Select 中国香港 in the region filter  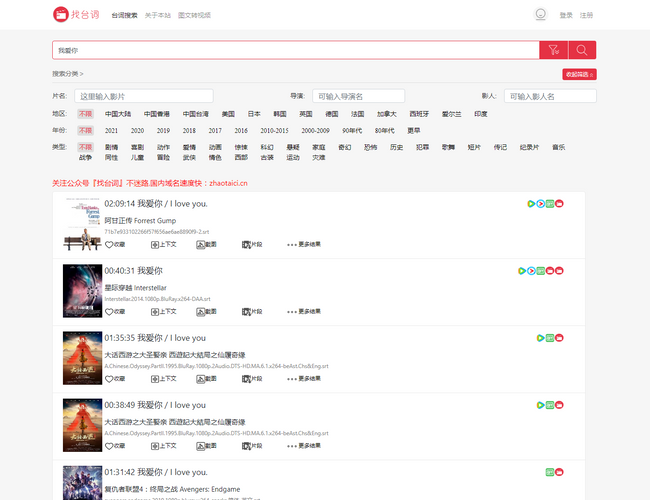coord(156,114)
